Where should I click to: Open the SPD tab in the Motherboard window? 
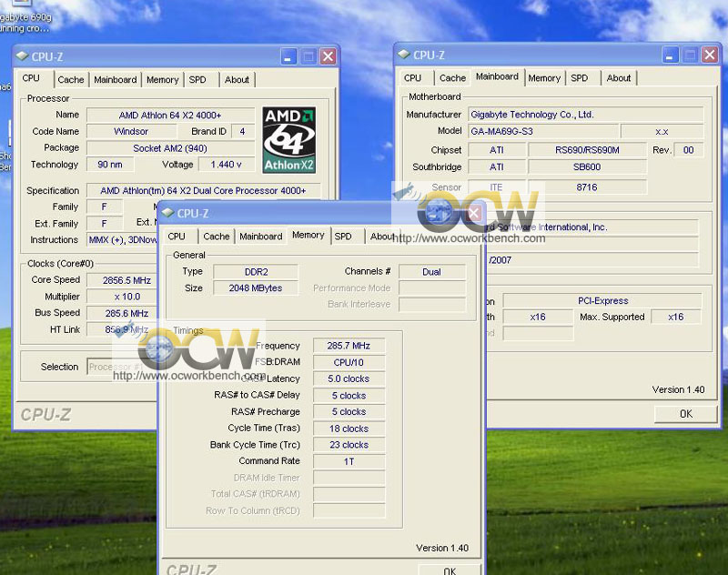click(x=580, y=78)
